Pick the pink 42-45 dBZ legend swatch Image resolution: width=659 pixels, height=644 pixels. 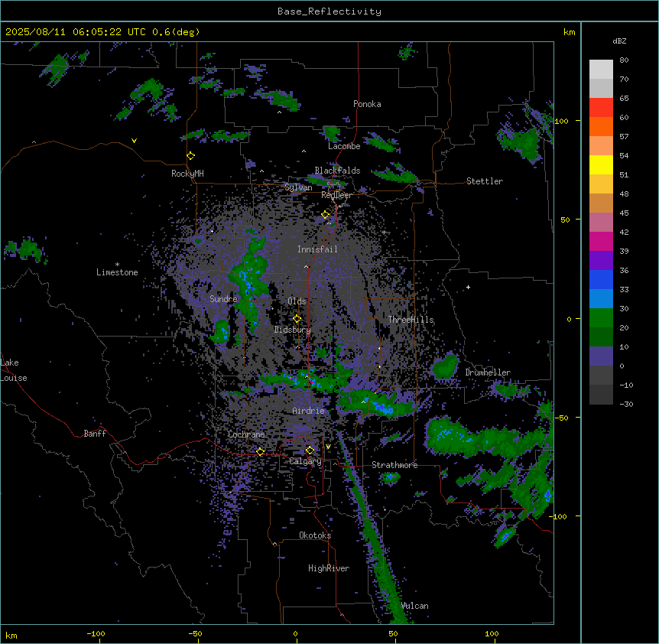[x=601, y=223]
